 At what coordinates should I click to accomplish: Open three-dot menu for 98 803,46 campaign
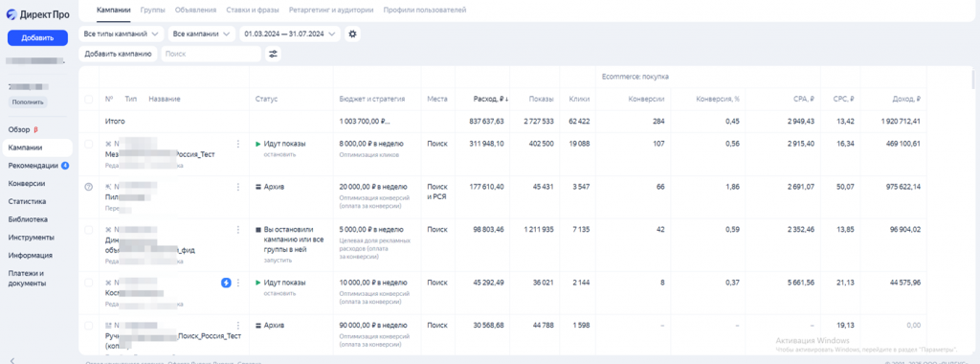[x=237, y=230]
